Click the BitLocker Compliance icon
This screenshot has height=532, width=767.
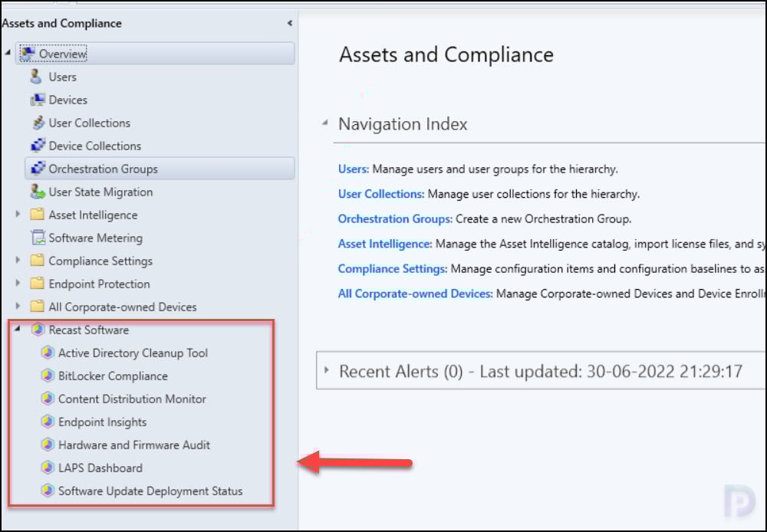pyautogui.click(x=48, y=376)
